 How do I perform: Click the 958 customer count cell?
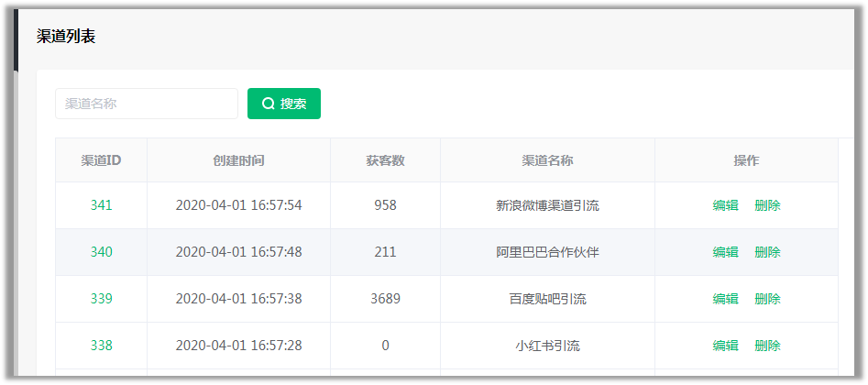click(385, 205)
